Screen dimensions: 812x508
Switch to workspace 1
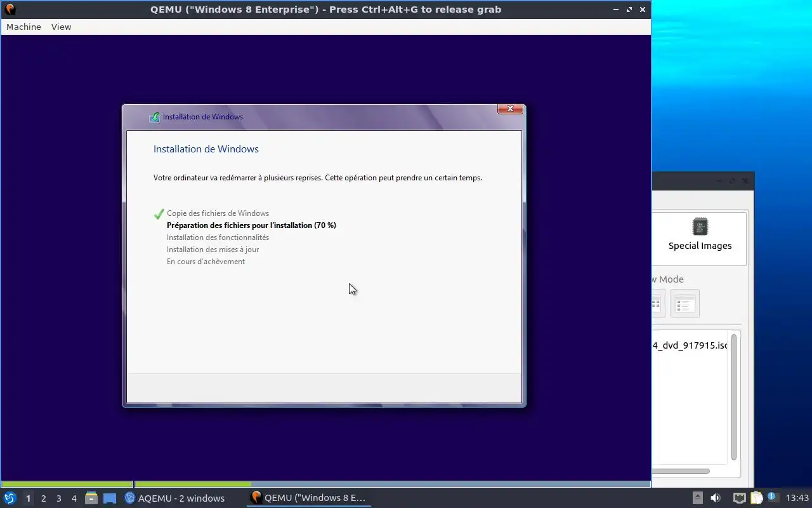click(x=28, y=498)
